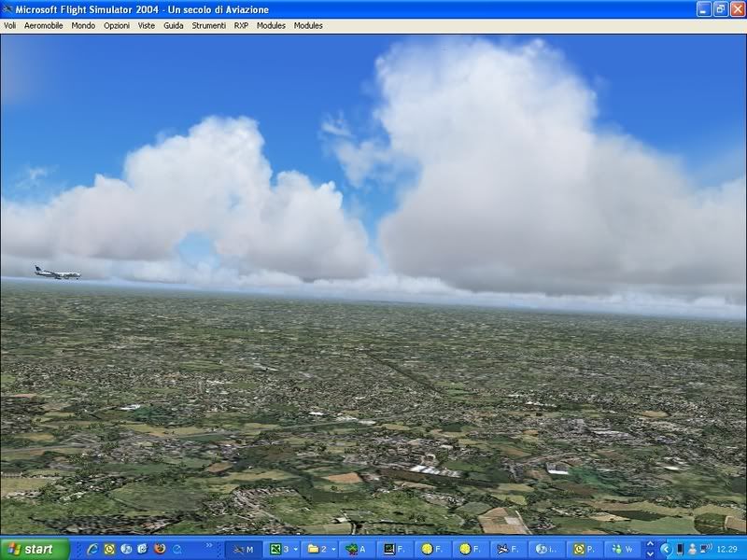Minimize the Flight Simulator window
Viewport: 747px width, 560px height.
[x=704, y=9]
